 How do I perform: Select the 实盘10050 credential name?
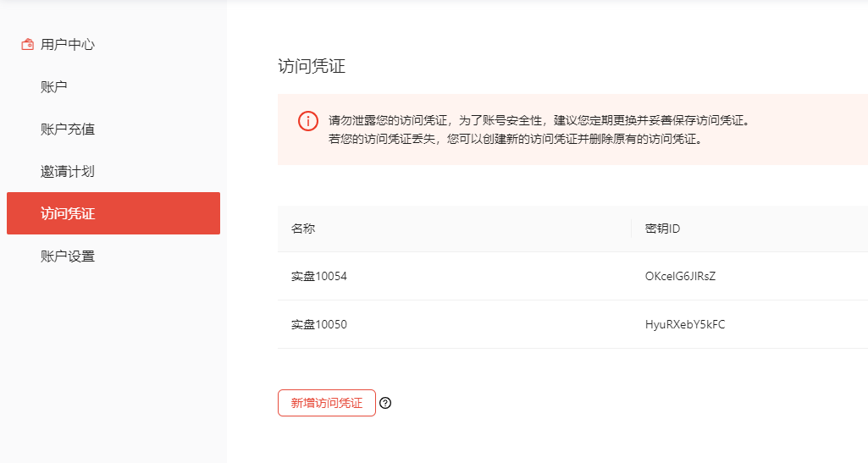(x=319, y=325)
